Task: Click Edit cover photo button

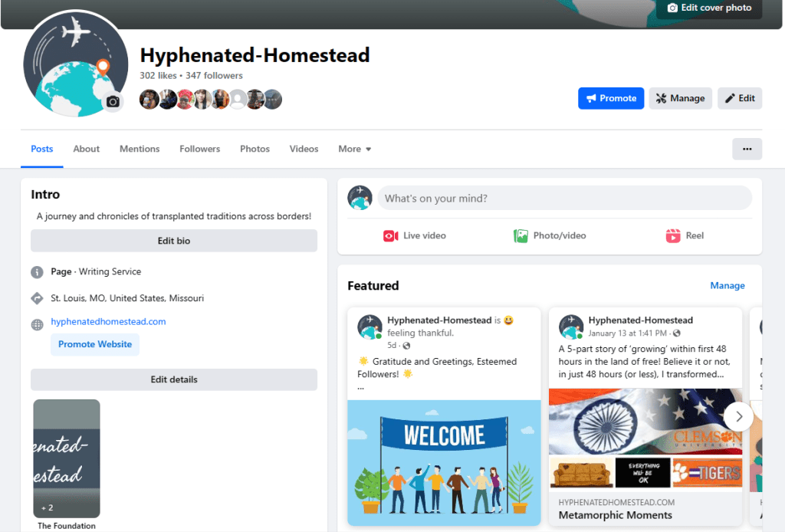Action: coord(709,8)
